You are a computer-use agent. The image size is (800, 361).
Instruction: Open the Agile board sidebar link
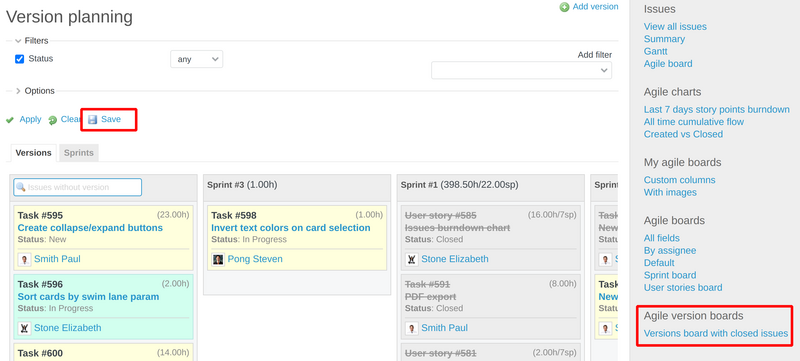pos(668,64)
